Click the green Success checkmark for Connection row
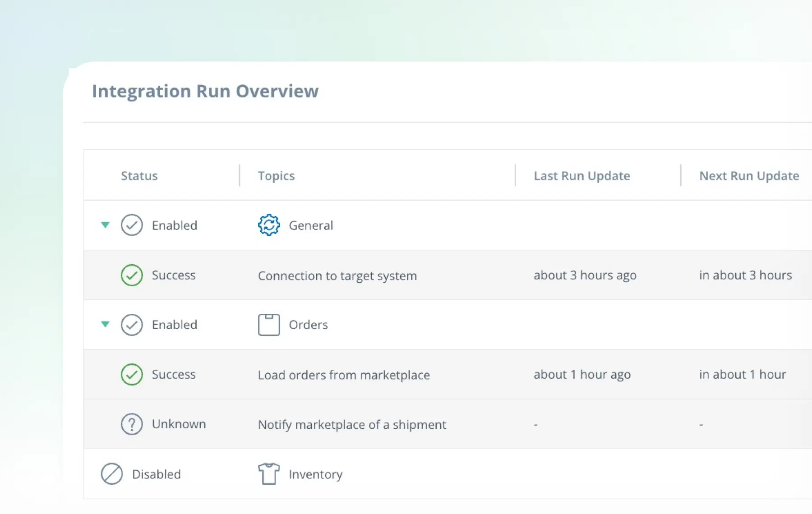The height and width of the screenshot is (514, 812). [x=132, y=275]
